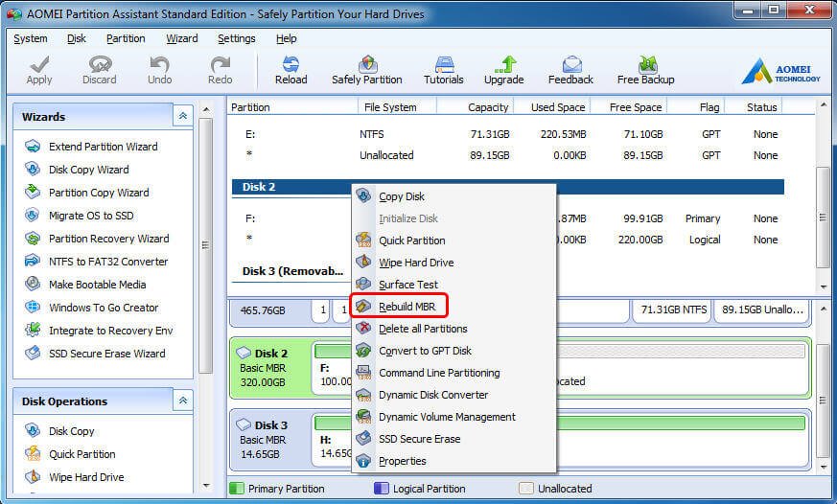Choose Quick Partition in context menu

453,241
